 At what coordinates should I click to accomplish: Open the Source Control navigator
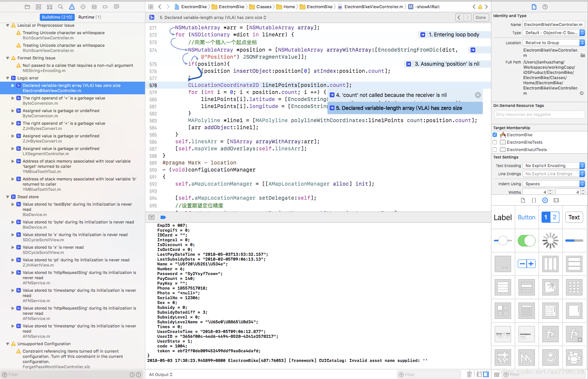click(x=38, y=7)
